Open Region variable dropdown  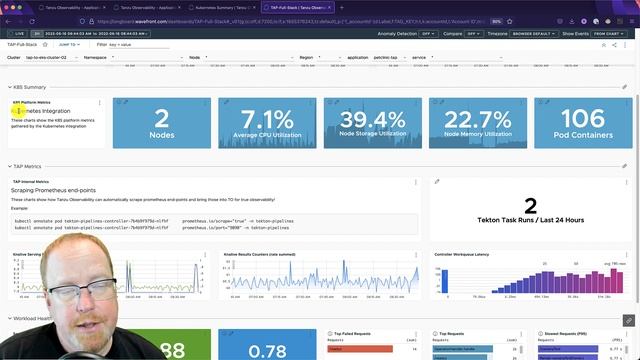[x=329, y=58]
